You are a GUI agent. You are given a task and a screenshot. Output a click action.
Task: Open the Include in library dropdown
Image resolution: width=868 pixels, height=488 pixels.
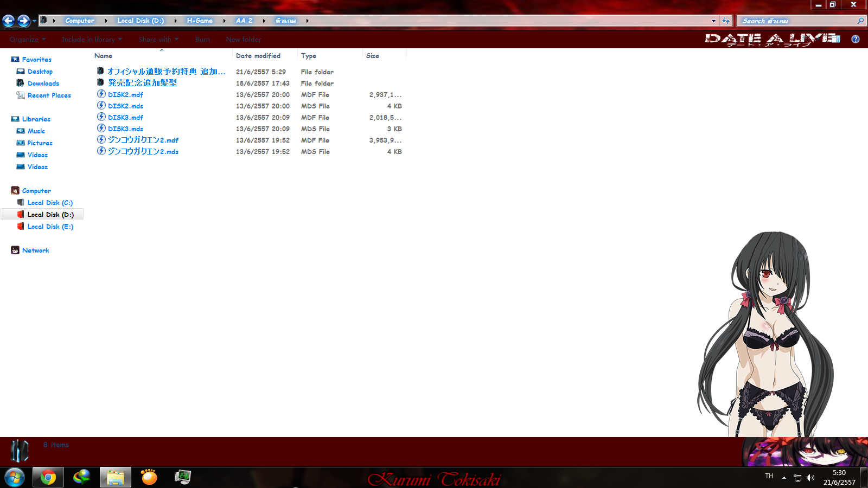(x=92, y=40)
